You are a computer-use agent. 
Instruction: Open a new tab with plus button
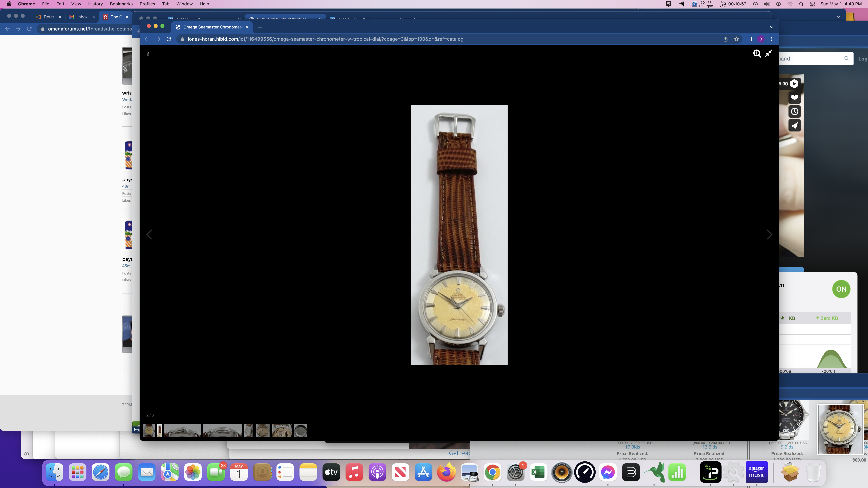coord(260,27)
